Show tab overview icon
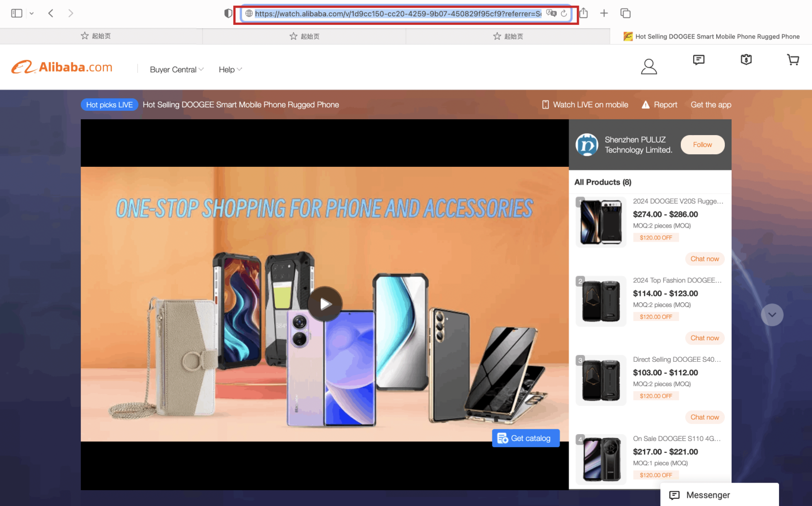This screenshot has height=506, width=812. (625, 13)
